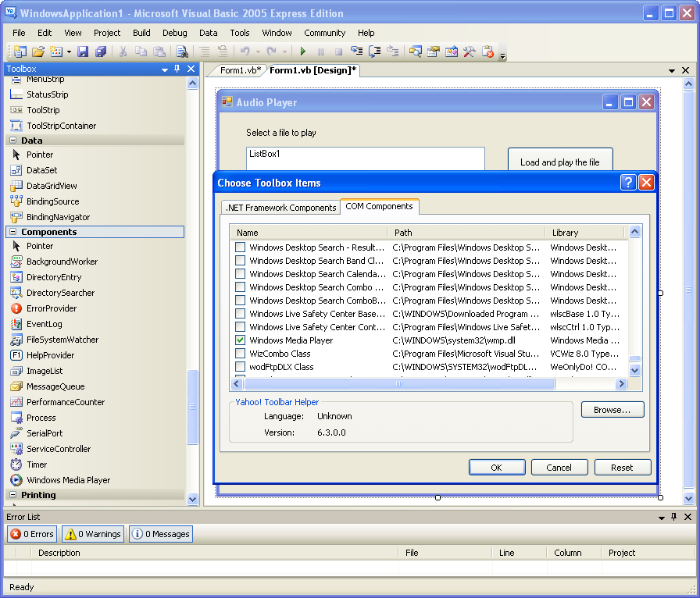
Task: Click the Redo toolbar icon
Action: click(x=271, y=52)
